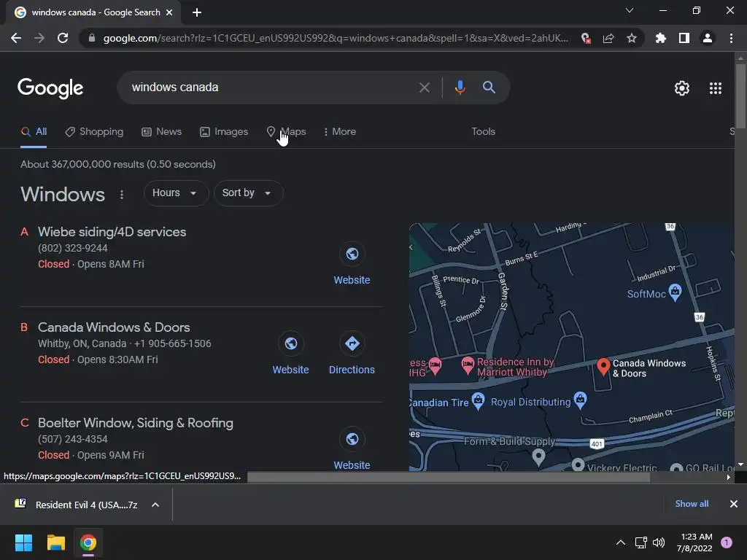Open tab search chevron in title bar
The width and height of the screenshot is (747, 560).
click(630, 10)
